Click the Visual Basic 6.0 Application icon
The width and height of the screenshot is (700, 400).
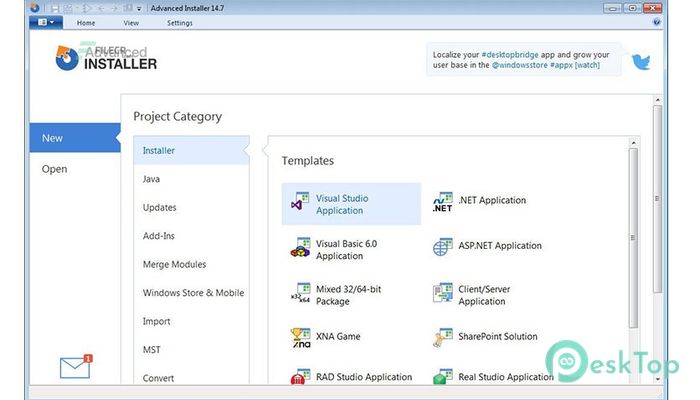(x=300, y=247)
